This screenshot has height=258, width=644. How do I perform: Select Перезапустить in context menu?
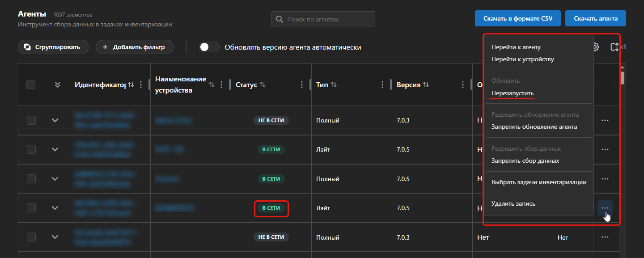(x=512, y=93)
